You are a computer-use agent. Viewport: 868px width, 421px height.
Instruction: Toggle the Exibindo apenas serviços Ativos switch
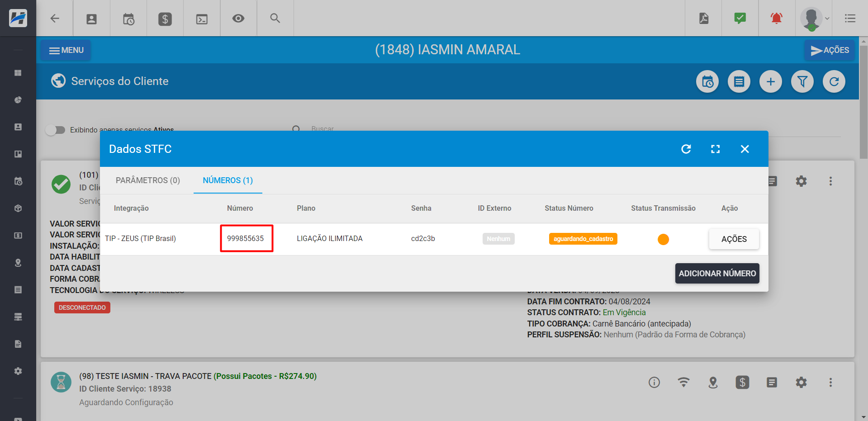[55, 130]
